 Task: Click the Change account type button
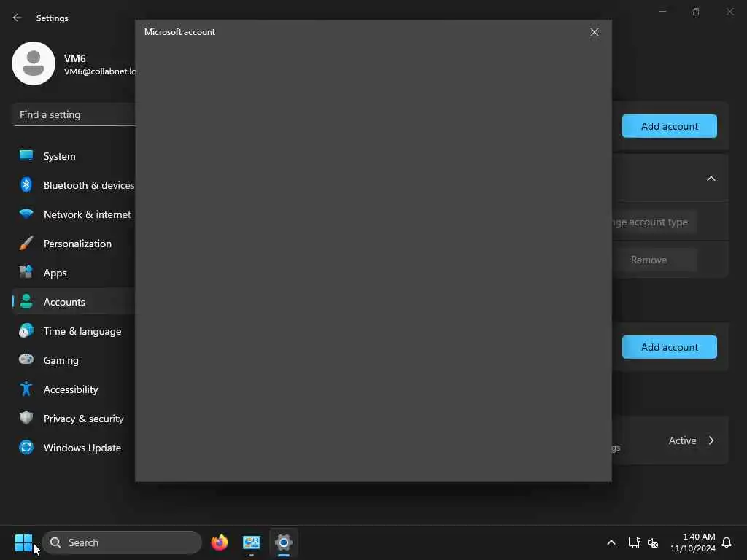(654, 222)
